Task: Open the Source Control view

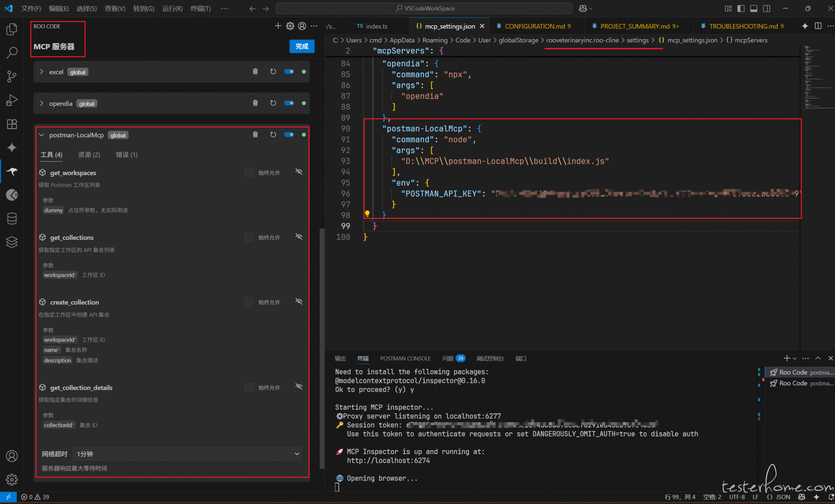Action: point(12,76)
